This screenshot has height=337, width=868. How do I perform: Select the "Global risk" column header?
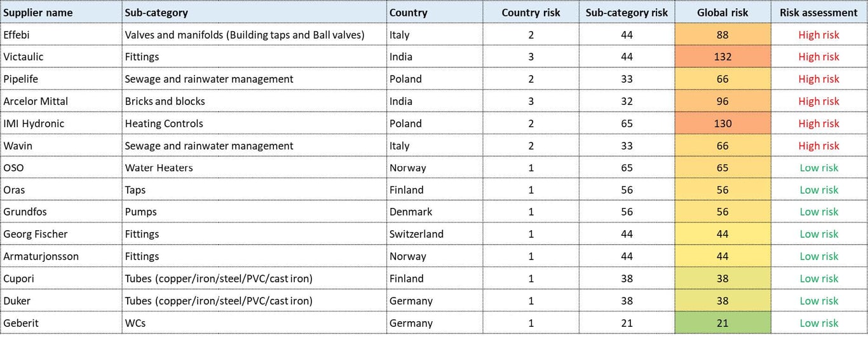[722, 13]
